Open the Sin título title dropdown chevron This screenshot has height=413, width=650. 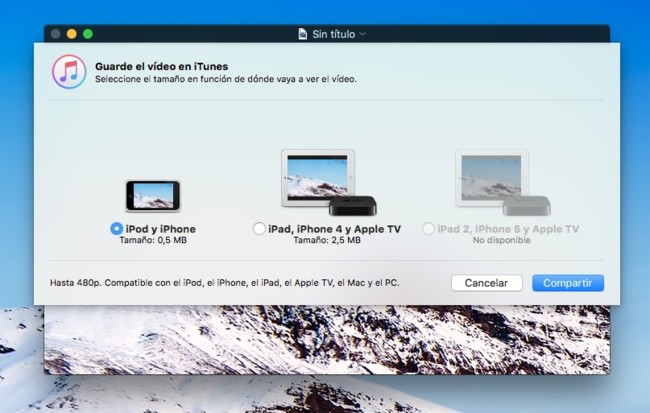362,34
